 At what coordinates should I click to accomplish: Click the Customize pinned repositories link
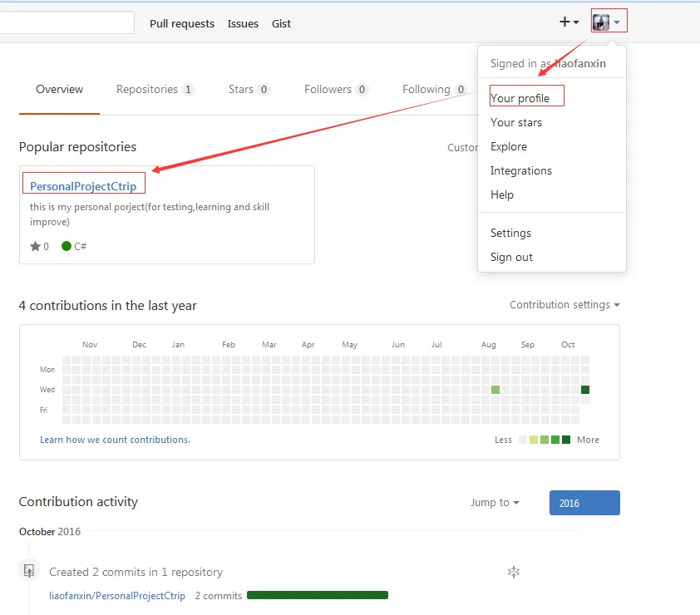[462, 147]
